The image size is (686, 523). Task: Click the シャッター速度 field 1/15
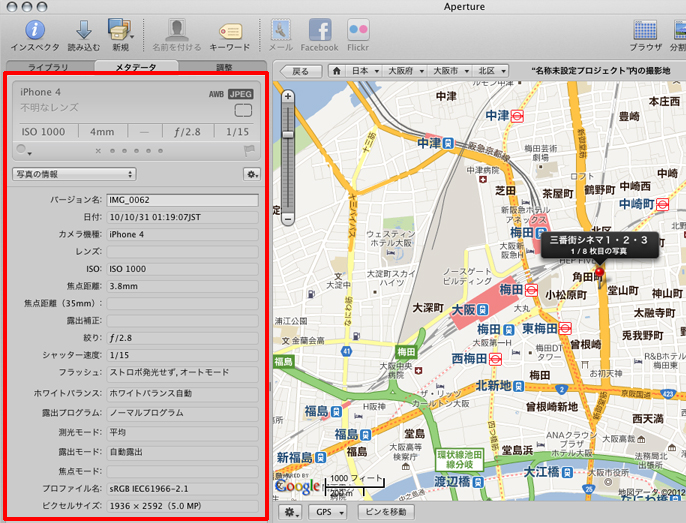pyautogui.click(x=182, y=355)
